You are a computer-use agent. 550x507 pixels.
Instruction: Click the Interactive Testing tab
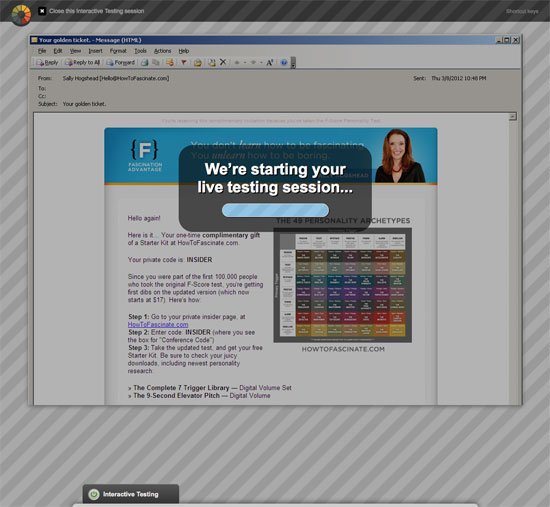(x=130, y=494)
